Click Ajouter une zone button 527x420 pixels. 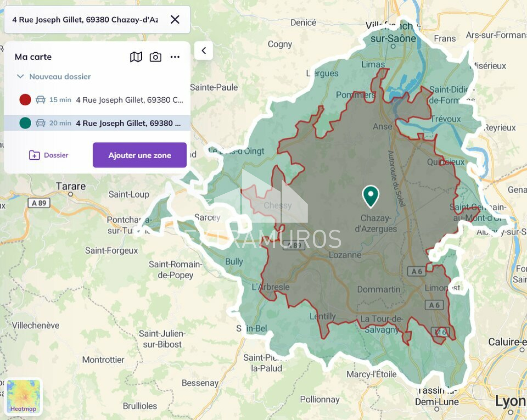[x=140, y=155]
